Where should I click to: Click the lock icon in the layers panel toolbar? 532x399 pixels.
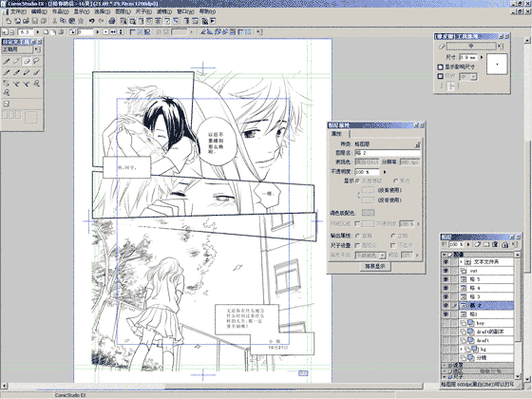click(x=504, y=244)
